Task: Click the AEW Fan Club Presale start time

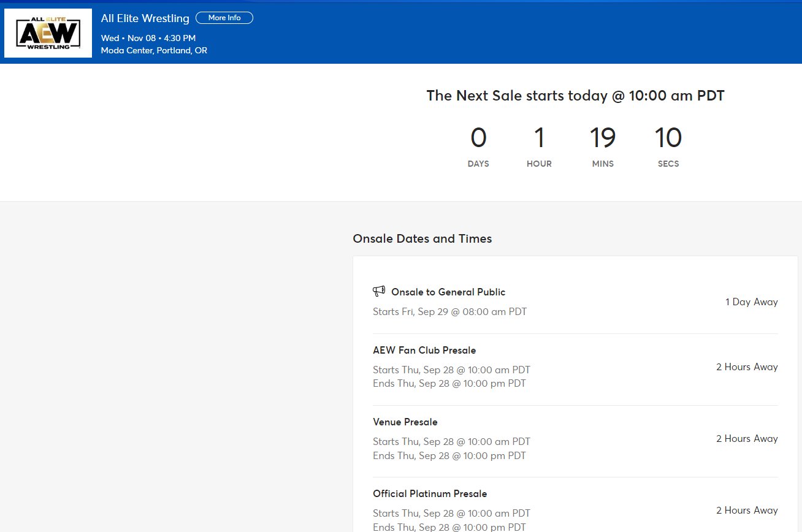Action: [451, 370]
